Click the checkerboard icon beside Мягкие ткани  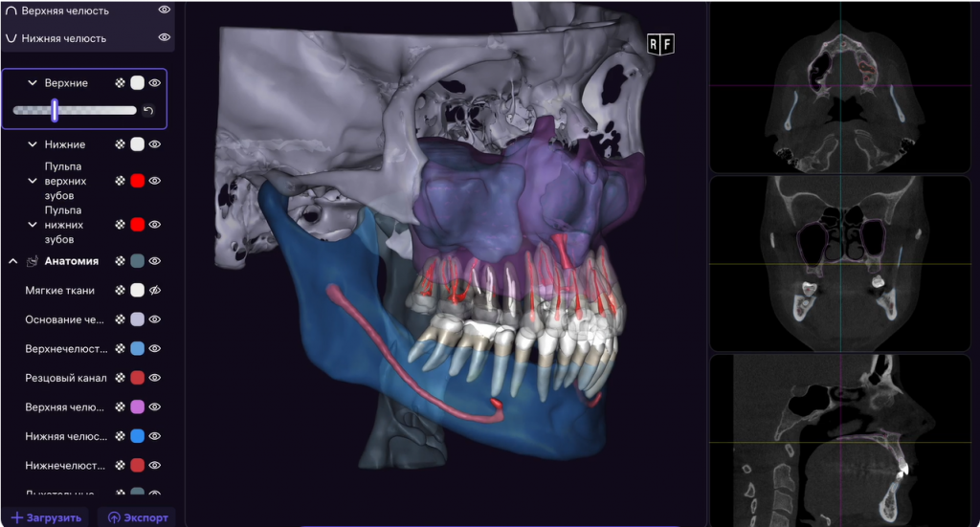[121, 290]
